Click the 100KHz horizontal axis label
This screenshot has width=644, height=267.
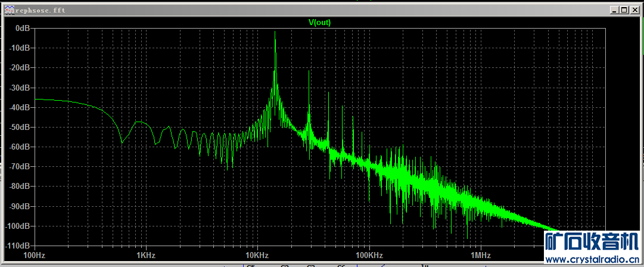tap(368, 256)
